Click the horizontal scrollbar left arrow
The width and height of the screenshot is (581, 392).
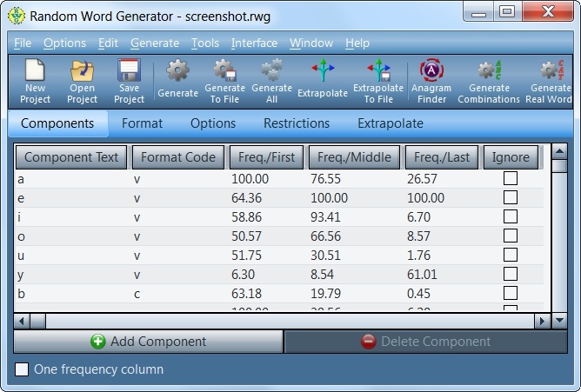point(22,321)
